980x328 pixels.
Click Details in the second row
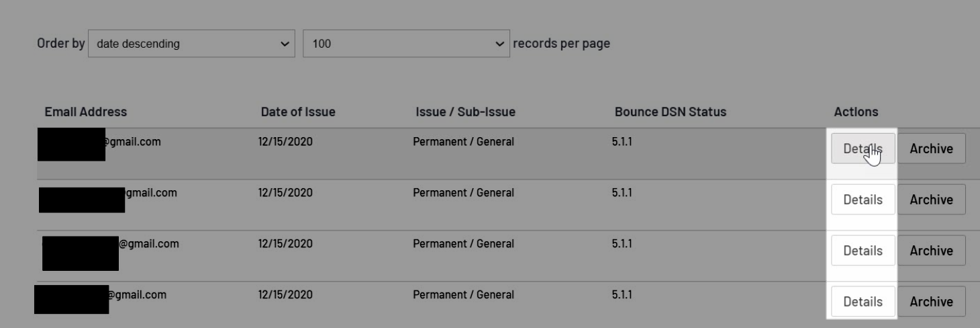[x=863, y=200]
